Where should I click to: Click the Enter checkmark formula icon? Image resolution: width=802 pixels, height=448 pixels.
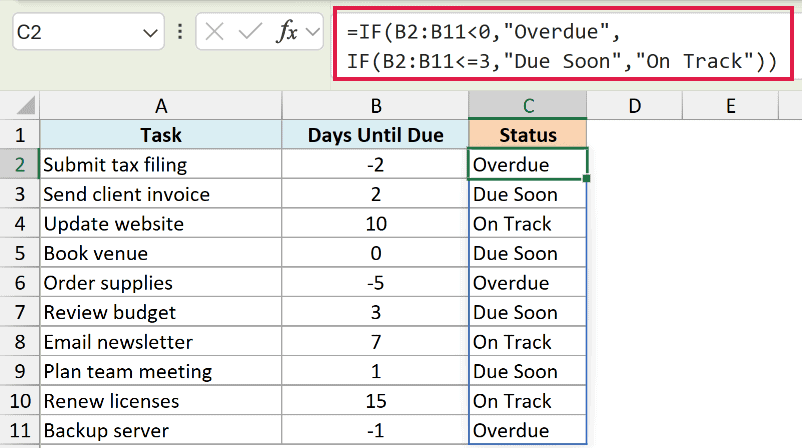tap(250, 32)
